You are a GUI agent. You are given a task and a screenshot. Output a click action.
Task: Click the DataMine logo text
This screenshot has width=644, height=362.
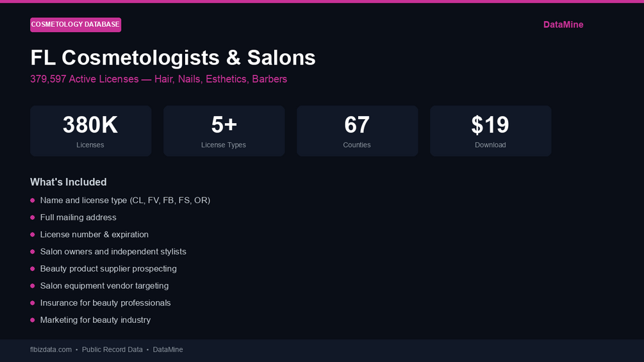pyautogui.click(x=563, y=24)
